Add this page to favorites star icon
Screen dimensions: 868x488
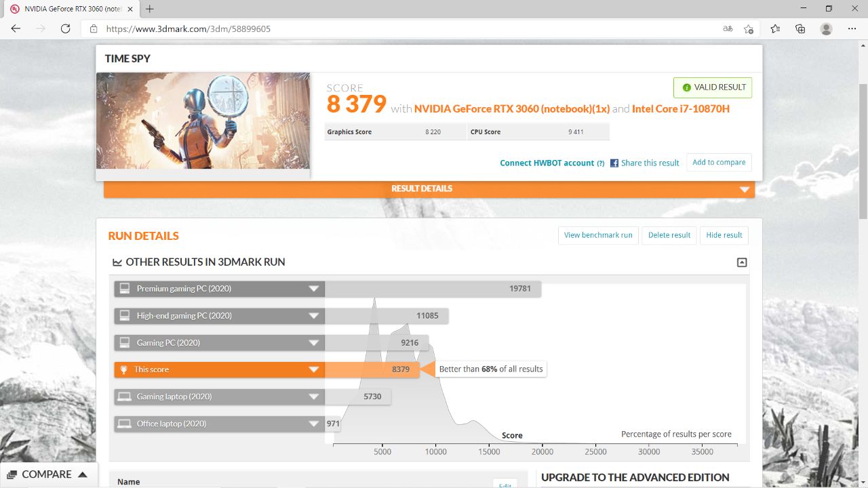point(749,28)
